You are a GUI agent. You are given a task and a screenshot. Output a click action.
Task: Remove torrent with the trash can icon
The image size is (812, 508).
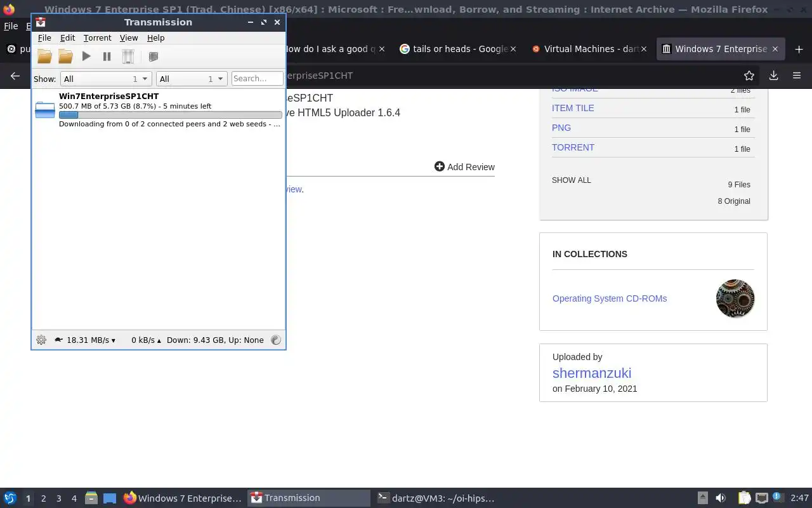pos(128,57)
